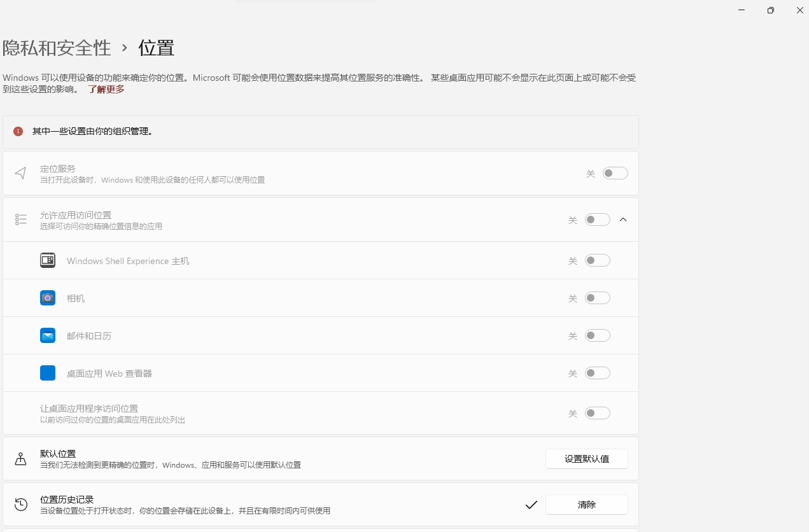Screen dimensions: 809x532
Task: Click the 位置 page title
Action: [x=157, y=48]
